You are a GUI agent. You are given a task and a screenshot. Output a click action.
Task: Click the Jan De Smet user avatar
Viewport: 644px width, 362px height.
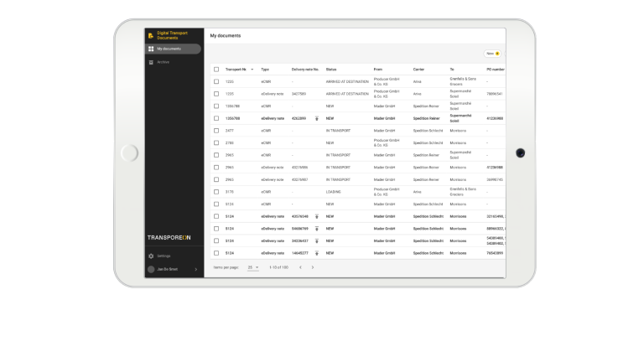pos(151,269)
